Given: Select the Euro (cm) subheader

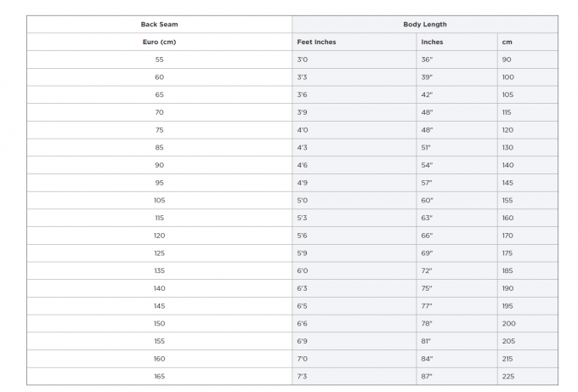Looking at the screenshot, I should tap(159, 42).
